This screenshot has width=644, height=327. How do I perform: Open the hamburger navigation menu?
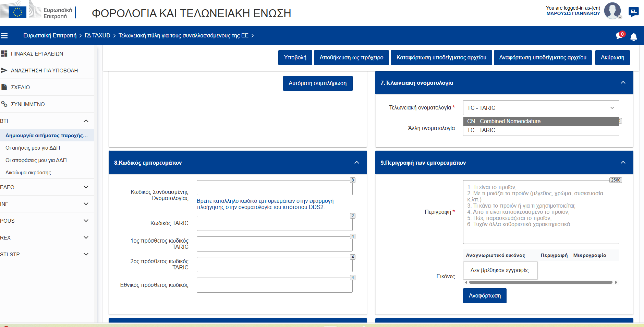tap(4, 36)
